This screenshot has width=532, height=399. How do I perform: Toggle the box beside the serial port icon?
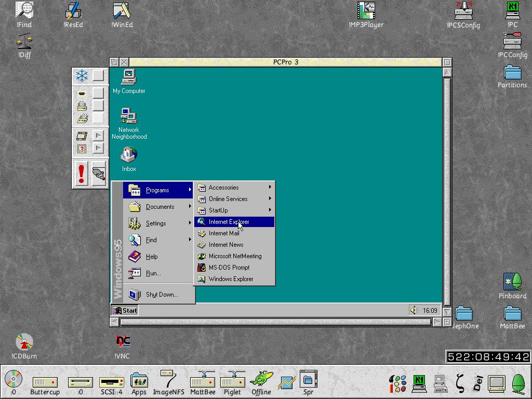pyautogui.click(x=98, y=92)
